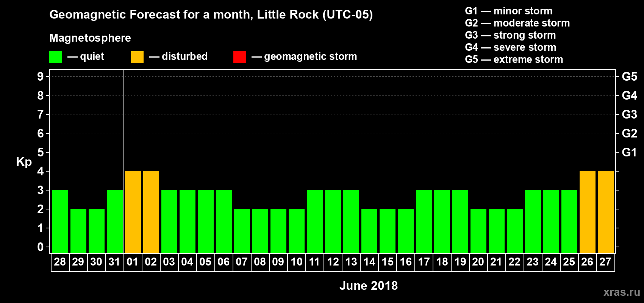
Task: Click date cell 19 on the x-axis
Action: (460, 262)
